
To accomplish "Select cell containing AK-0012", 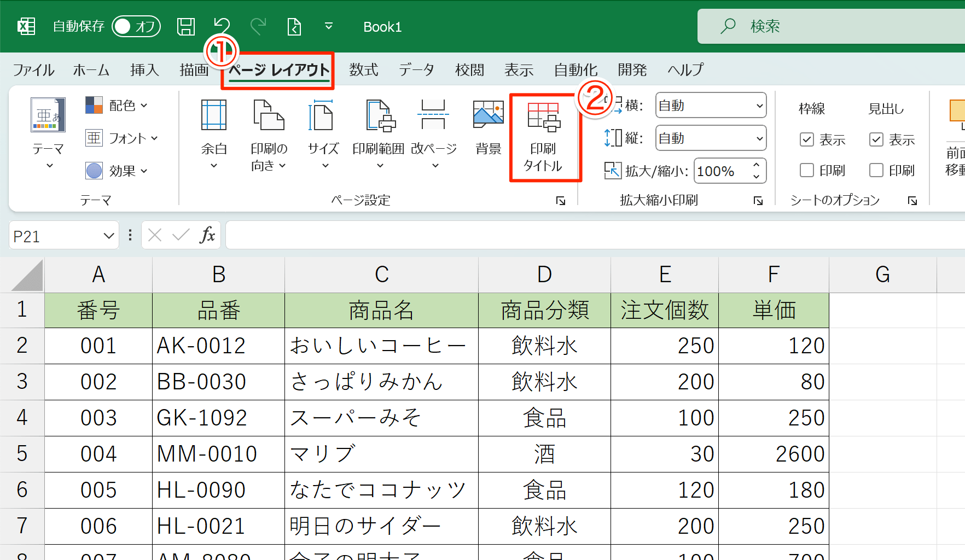I will pyautogui.click(x=218, y=346).
